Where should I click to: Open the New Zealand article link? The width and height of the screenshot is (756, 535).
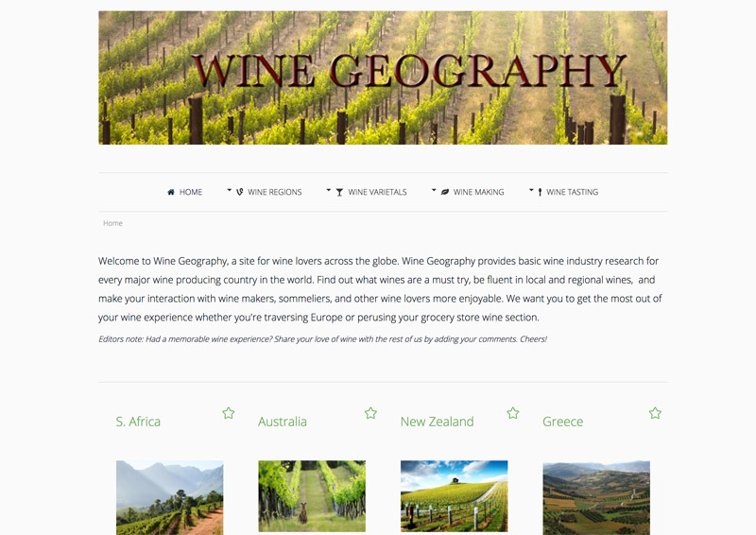[x=438, y=422]
